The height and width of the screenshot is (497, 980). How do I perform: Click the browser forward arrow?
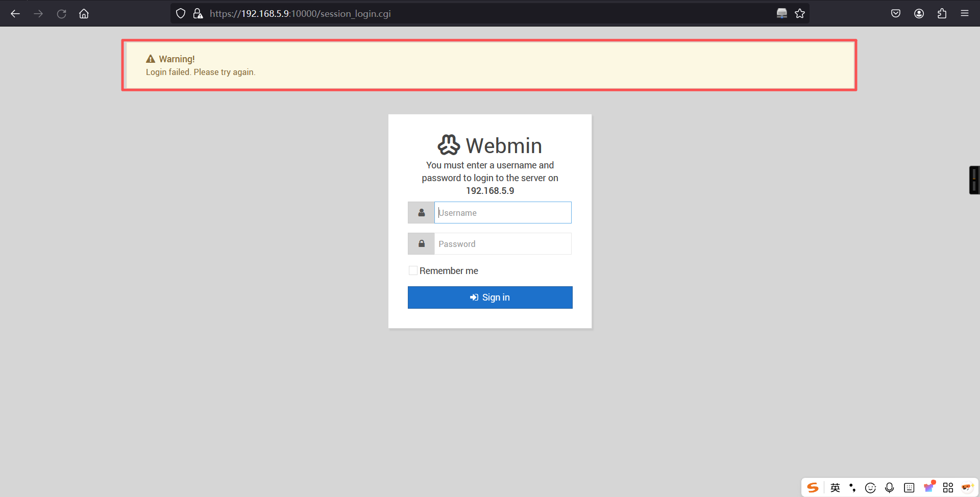coord(38,14)
